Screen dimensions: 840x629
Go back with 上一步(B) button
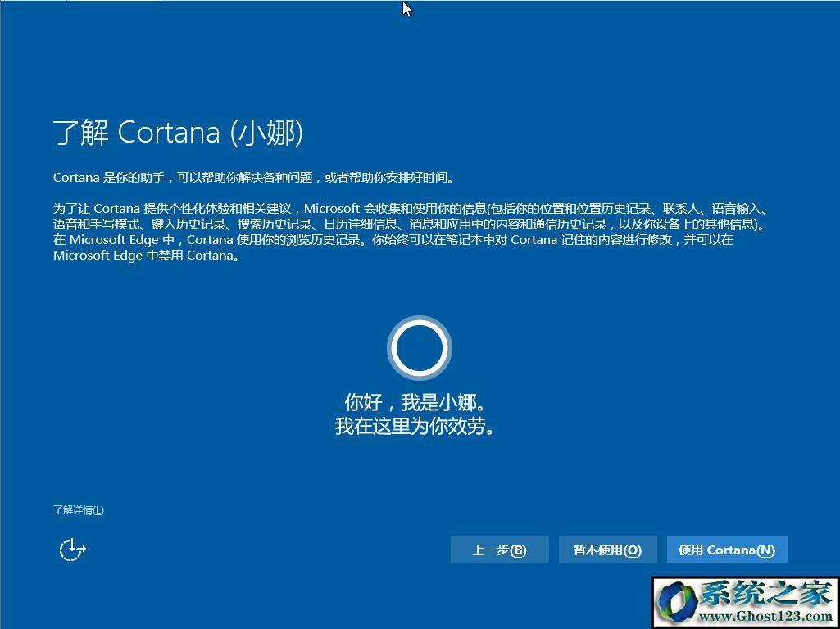(499, 550)
